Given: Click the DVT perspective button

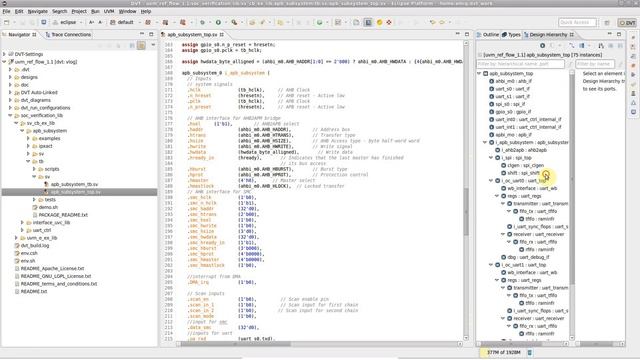Looking at the screenshot, I should [627, 22].
